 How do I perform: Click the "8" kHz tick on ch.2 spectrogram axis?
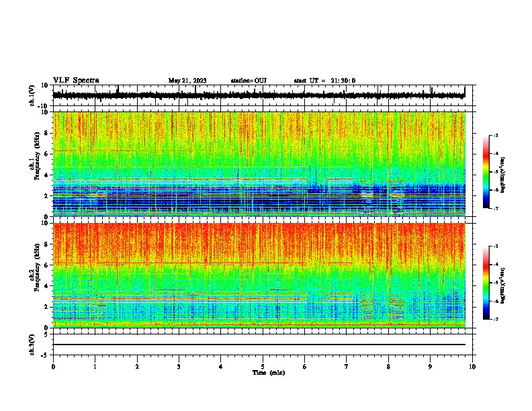[x=46, y=244]
